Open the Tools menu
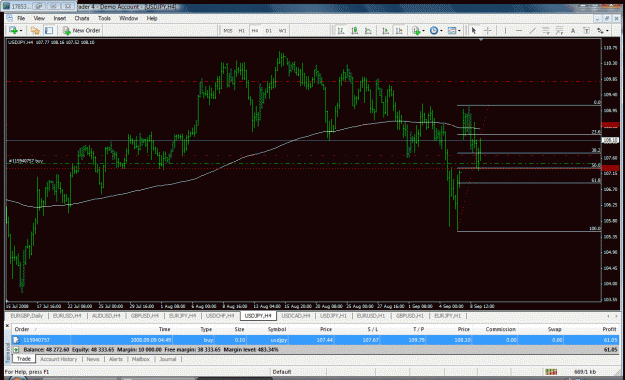The height and width of the screenshot is (380, 625). point(104,18)
